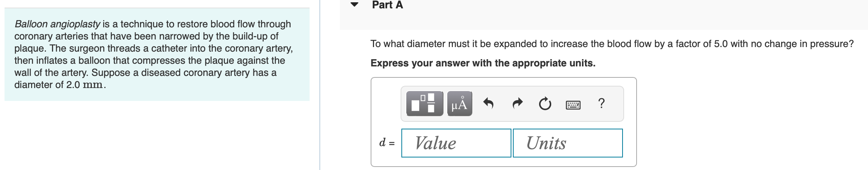
Task: Click the "Express your answer" instruction line
Action: point(483,63)
